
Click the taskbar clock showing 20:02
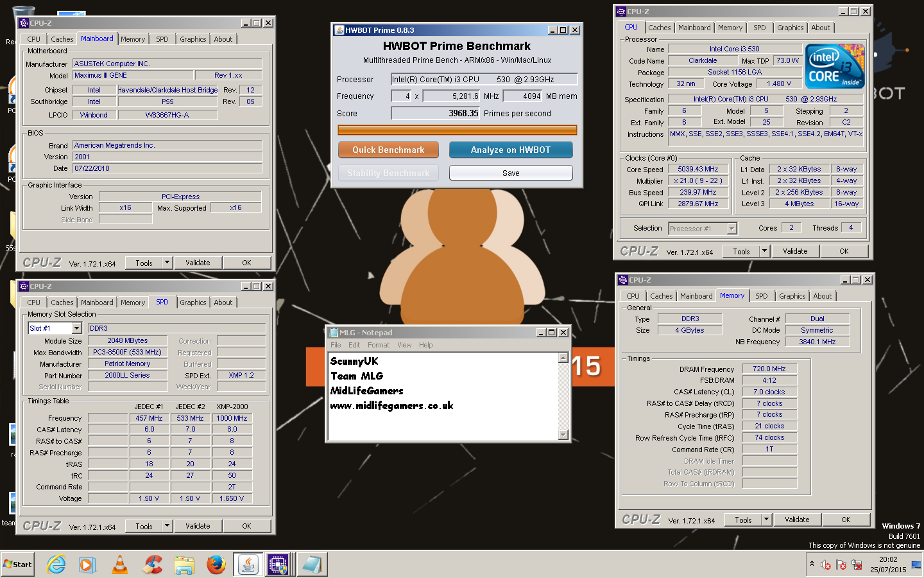point(888,565)
